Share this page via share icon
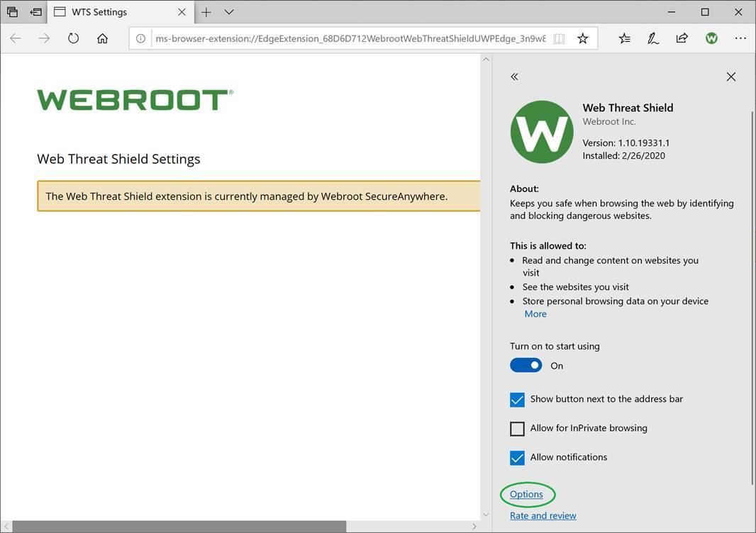Viewport: 756px width, 533px height. (682, 38)
